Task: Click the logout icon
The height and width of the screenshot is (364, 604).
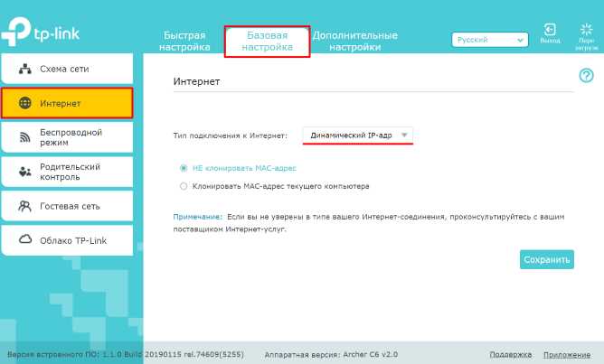Action: pos(550,30)
